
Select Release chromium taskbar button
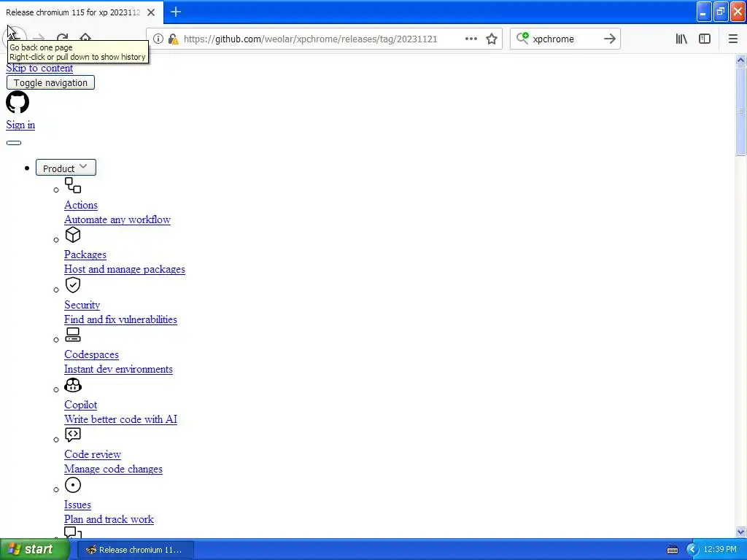135,550
